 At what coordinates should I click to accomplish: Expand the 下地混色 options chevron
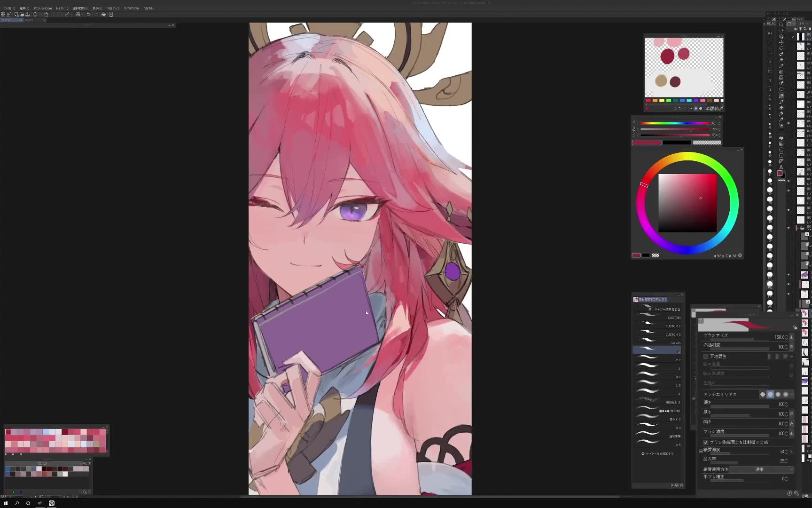coord(792,357)
